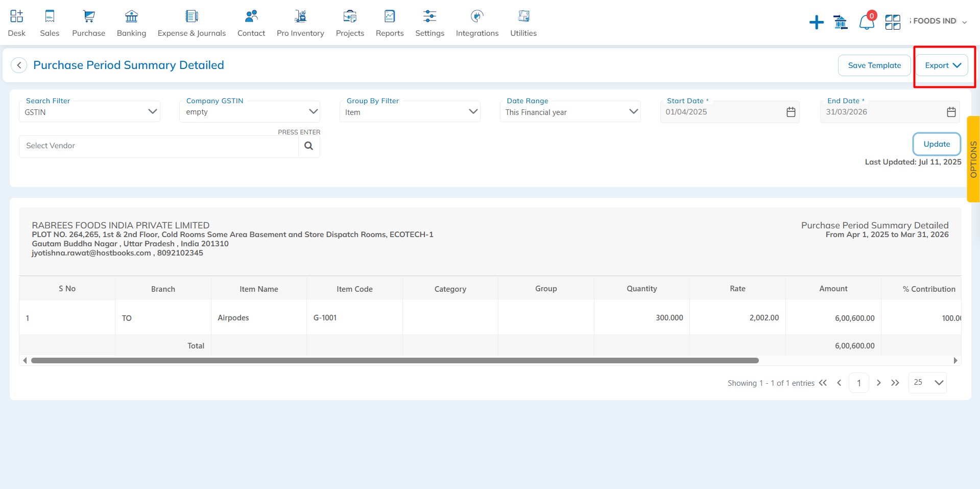Go to the previous page of entries

click(x=839, y=383)
